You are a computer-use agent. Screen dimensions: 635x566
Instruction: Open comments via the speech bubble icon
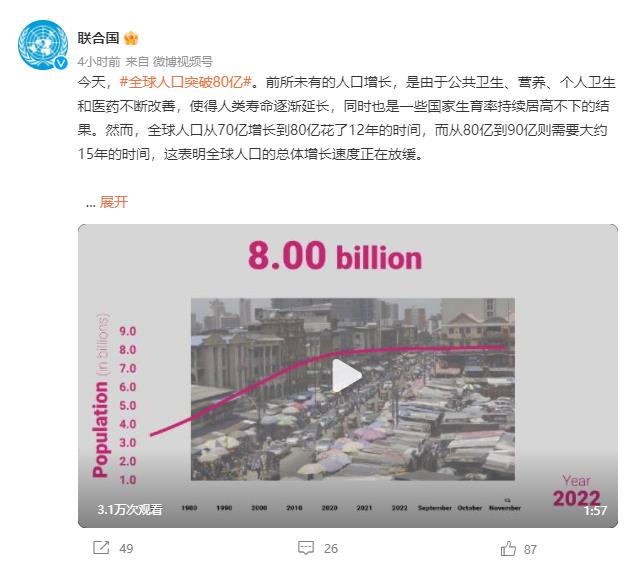click(x=306, y=548)
